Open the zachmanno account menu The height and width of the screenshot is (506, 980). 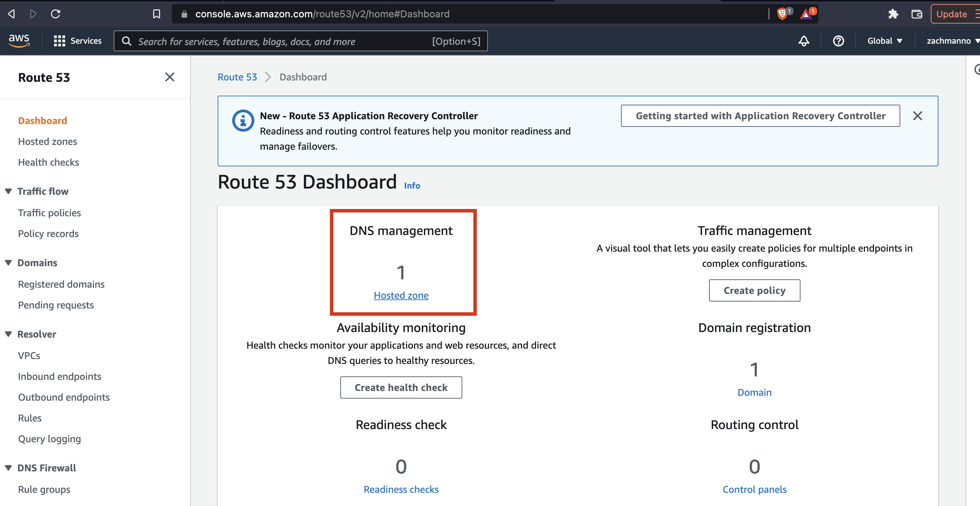point(953,41)
